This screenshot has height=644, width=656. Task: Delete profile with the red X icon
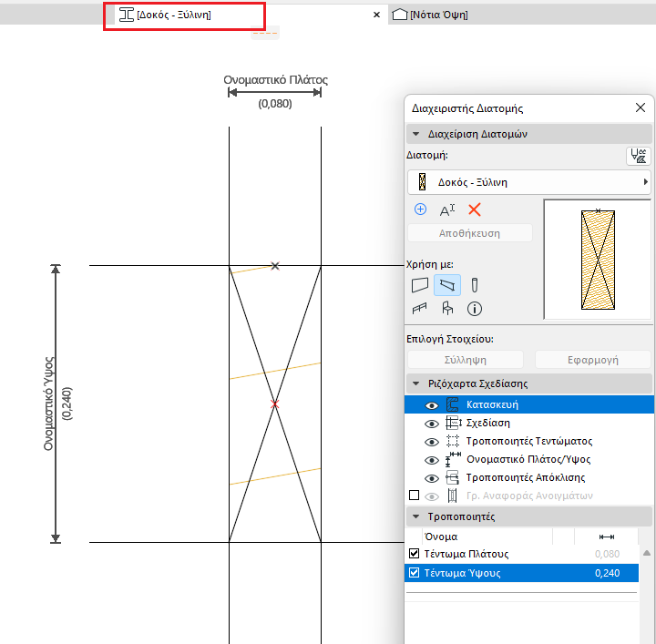click(x=474, y=210)
